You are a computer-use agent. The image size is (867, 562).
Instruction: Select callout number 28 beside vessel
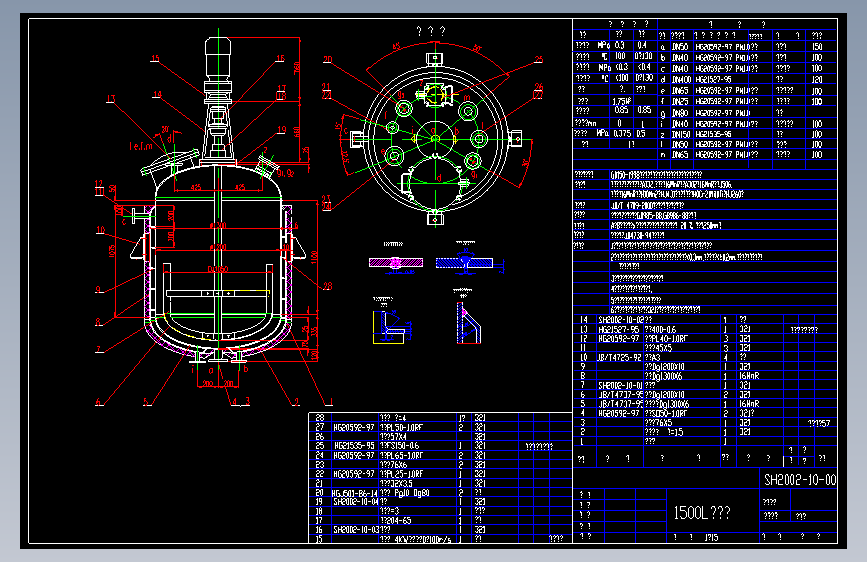coord(328,285)
